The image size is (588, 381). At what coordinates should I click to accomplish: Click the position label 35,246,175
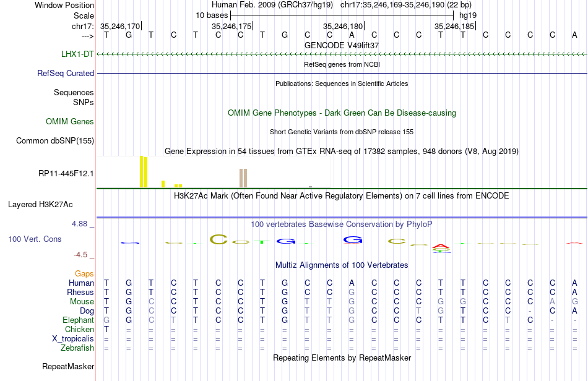231,26
